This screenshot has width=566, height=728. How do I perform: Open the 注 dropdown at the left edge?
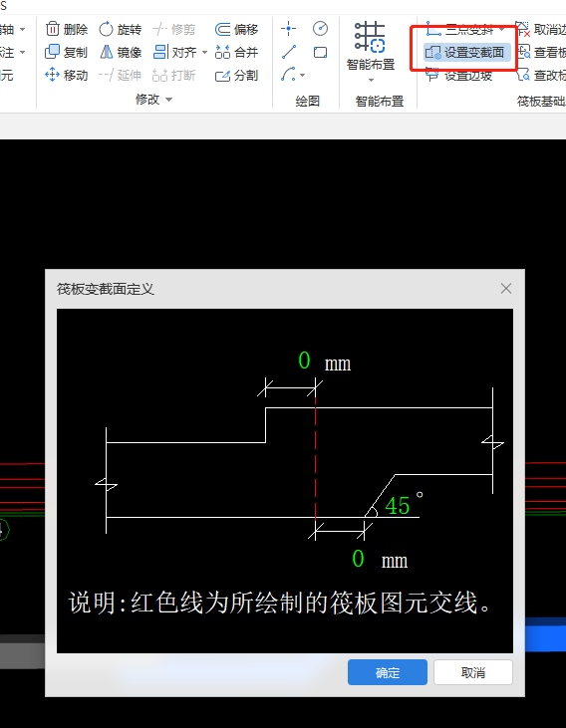pos(22,52)
